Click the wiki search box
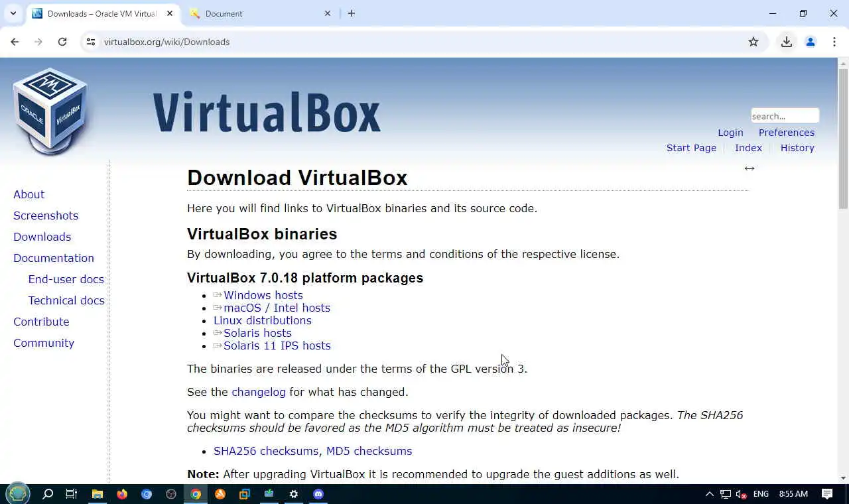 pyautogui.click(x=785, y=116)
